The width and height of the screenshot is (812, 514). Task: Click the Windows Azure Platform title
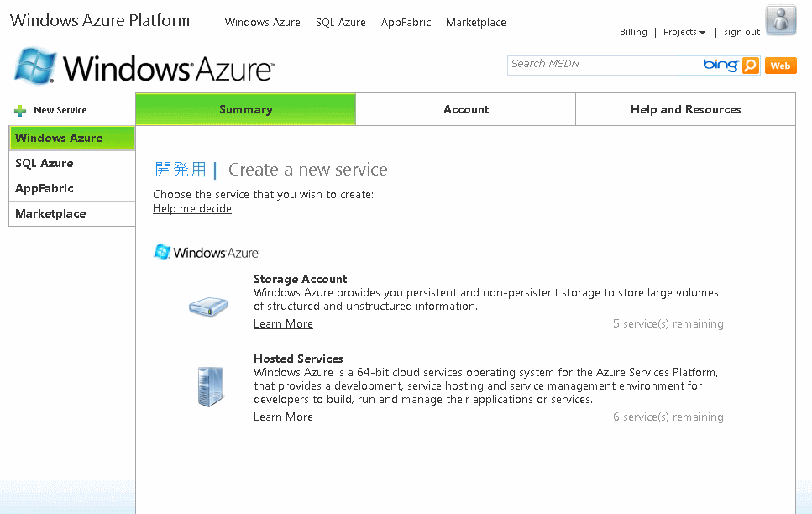point(100,20)
